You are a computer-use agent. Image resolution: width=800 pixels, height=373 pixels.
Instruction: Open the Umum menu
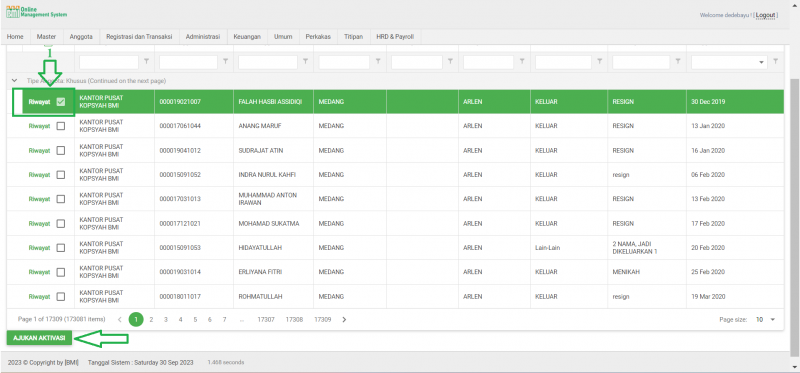click(x=283, y=37)
